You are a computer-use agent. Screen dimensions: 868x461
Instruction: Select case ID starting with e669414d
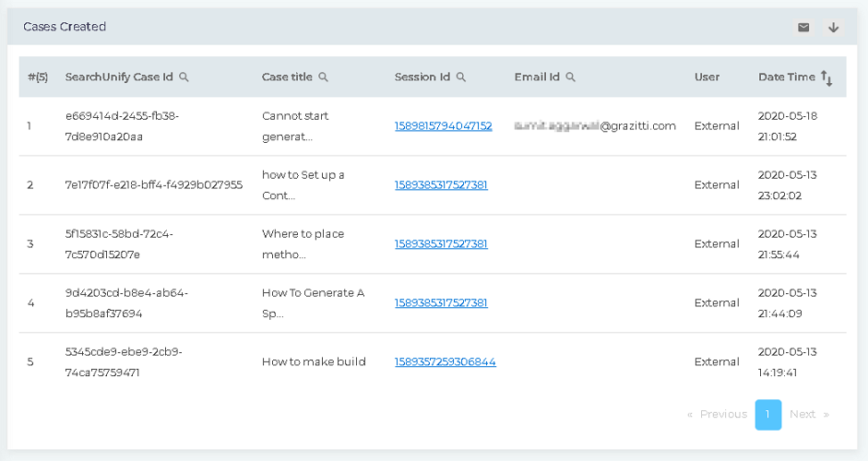(122, 126)
